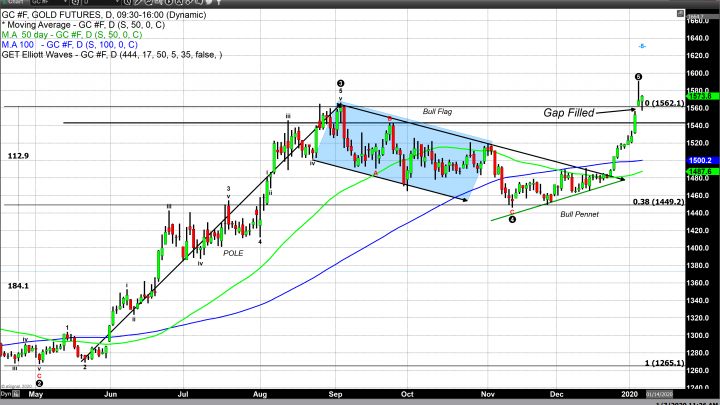Screen dimensions: 720x405
Task: Click the 1573.8 current price tag
Action: pyautogui.click(x=698, y=96)
